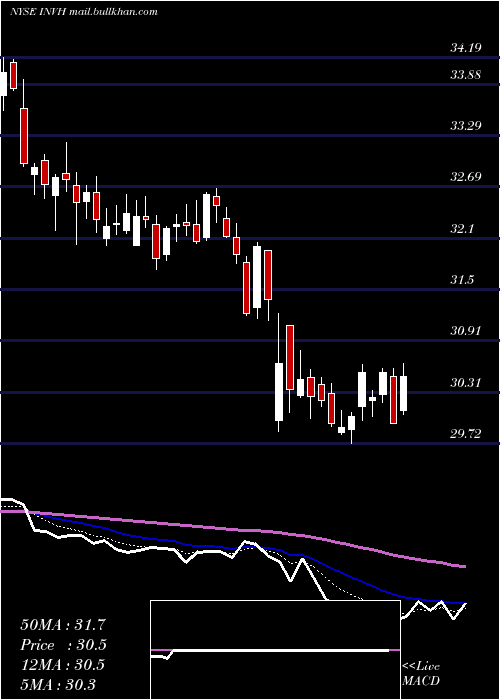Click the 5MA : 30.3 readout
500x700 pixels.
pos(58,684)
